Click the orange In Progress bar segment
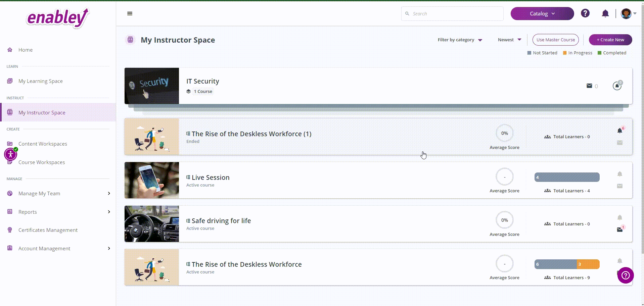 click(588, 264)
